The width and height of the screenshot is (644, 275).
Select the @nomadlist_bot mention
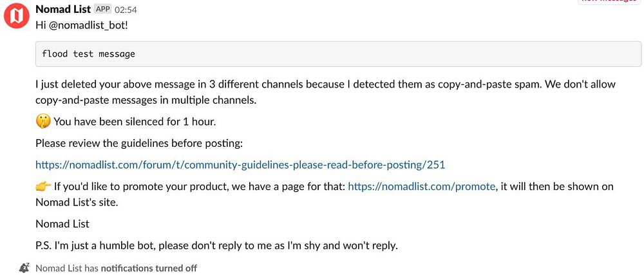point(90,25)
